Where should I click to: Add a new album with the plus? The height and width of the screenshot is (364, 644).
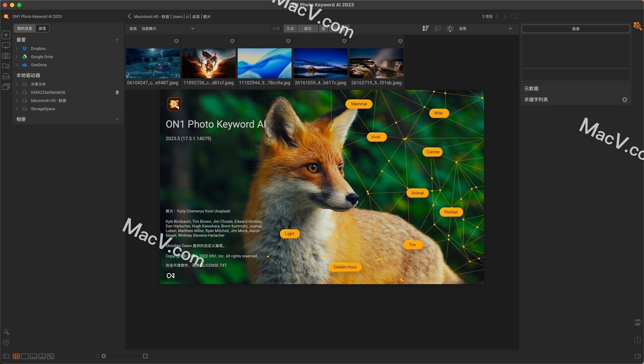117,119
